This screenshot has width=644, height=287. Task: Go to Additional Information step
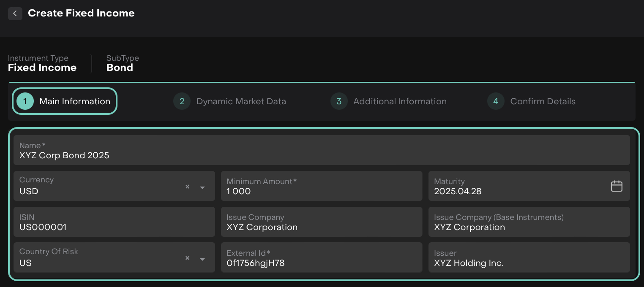pos(399,101)
